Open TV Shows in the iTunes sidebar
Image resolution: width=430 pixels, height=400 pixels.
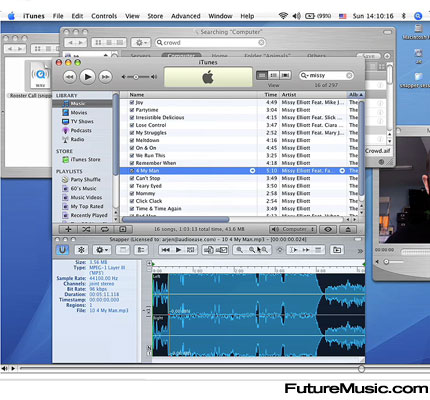[x=82, y=122]
